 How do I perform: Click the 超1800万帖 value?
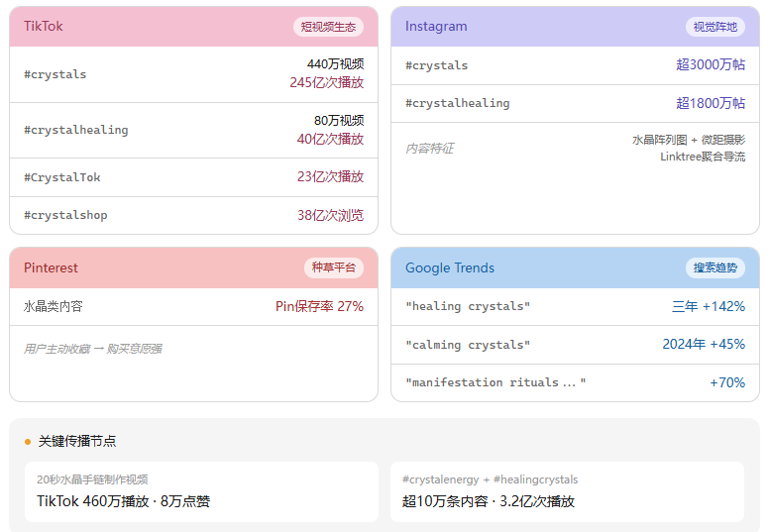pyautogui.click(x=711, y=103)
